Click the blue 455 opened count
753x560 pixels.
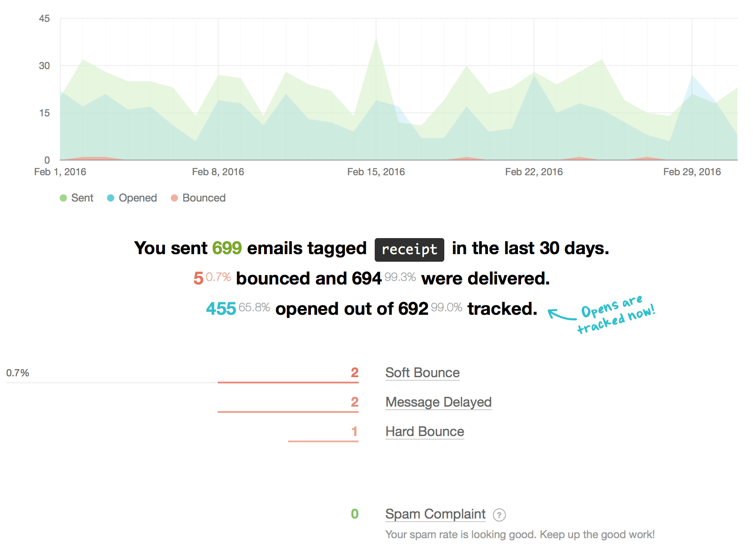221,309
